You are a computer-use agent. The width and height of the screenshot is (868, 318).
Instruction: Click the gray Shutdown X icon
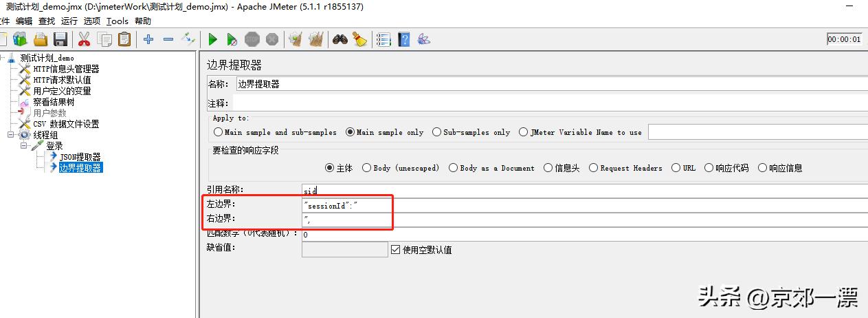pyautogui.click(x=272, y=39)
